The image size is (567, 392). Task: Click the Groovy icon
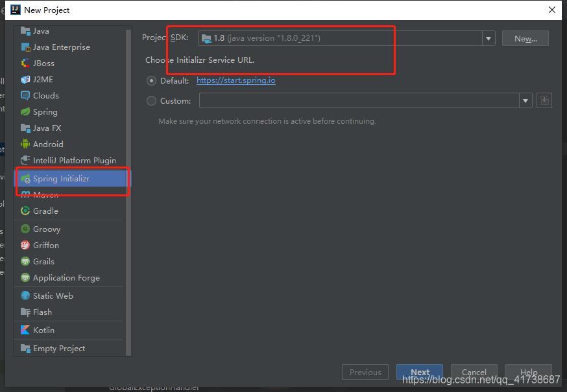(25, 229)
